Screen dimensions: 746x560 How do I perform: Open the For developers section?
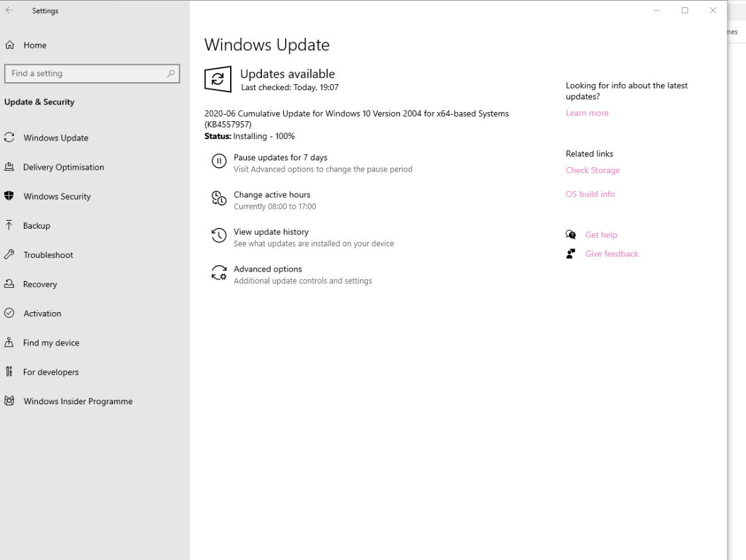(x=51, y=372)
